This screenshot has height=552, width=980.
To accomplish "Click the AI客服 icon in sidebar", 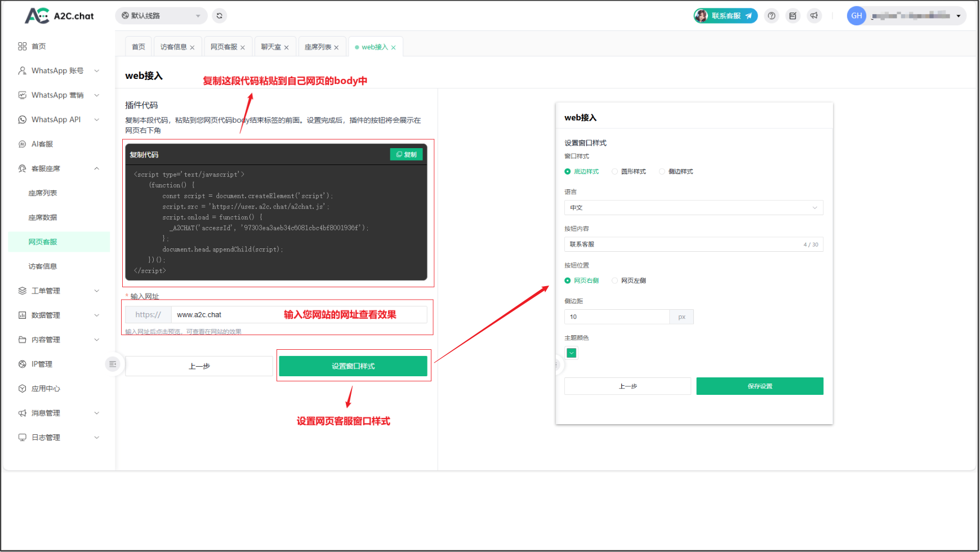I will coord(23,144).
